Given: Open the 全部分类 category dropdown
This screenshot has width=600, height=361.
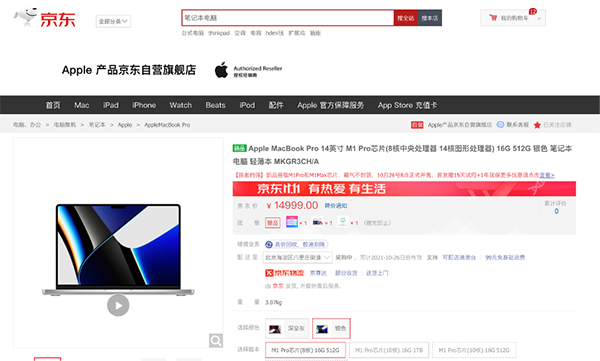Looking at the screenshot, I should 113,21.
